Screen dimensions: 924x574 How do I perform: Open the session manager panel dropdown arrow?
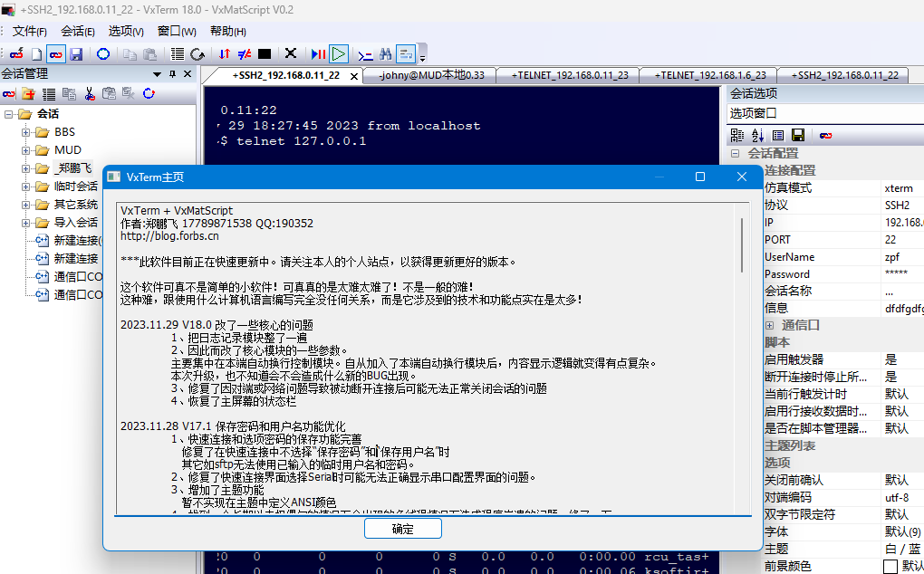coord(157,74)
